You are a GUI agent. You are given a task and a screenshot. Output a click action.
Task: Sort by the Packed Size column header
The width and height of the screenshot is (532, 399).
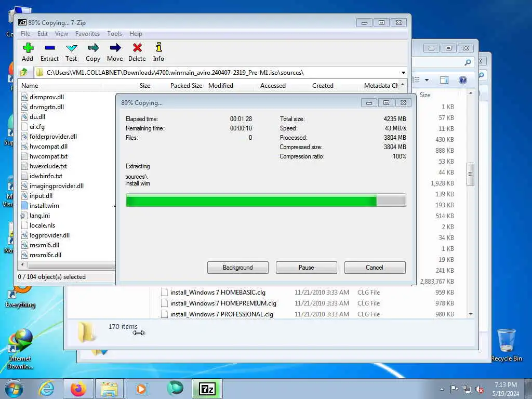(186, 86)
